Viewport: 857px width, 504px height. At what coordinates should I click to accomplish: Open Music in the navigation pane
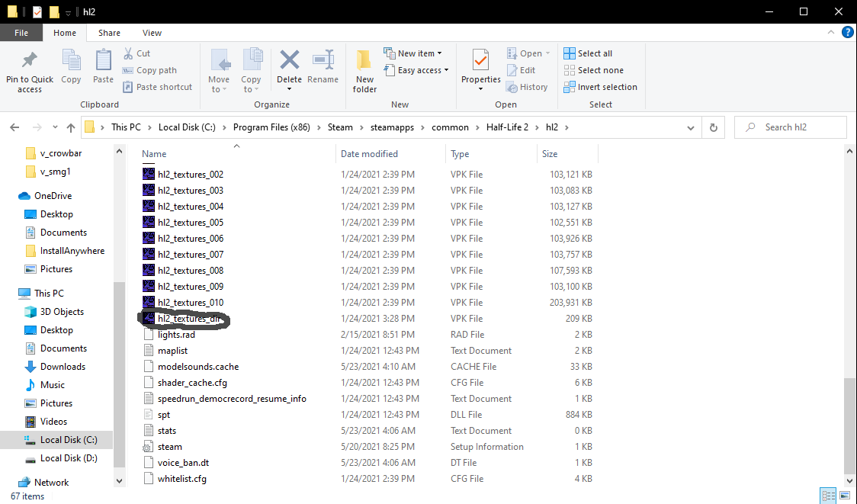(45, 385)
